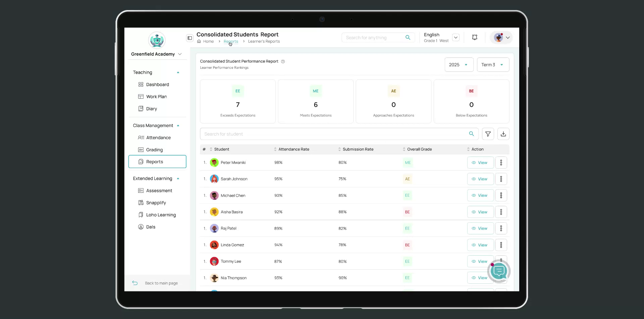Click the Reports breadcrumb link
This screenshot has height=319, width=644.
(231, 41)
